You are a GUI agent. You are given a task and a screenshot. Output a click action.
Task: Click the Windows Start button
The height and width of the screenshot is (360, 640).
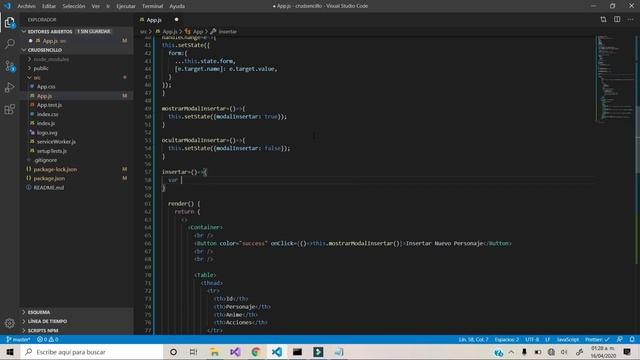click(10, 352)
